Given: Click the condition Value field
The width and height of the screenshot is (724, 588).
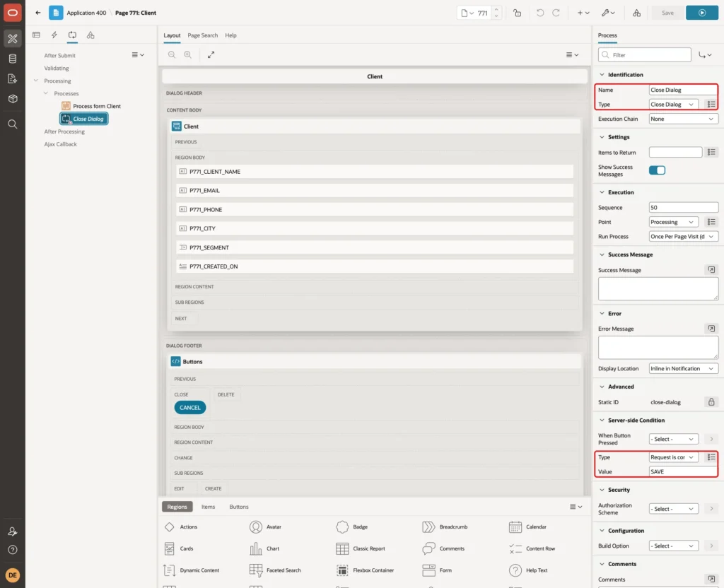Looking at the screenshot, I should tap(684, 471).
